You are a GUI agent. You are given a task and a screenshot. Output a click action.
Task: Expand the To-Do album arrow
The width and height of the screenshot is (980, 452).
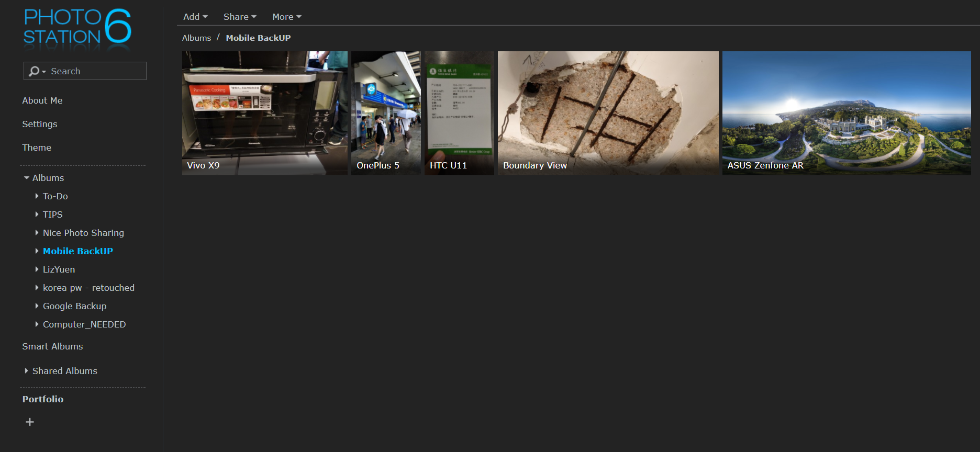37,196
